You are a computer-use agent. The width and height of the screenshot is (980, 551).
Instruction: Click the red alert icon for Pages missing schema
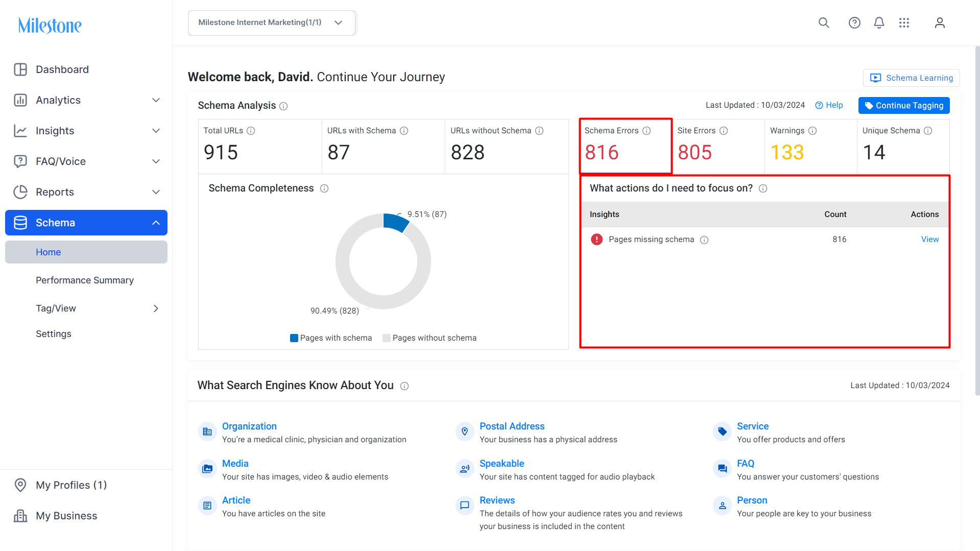(596, 239)
